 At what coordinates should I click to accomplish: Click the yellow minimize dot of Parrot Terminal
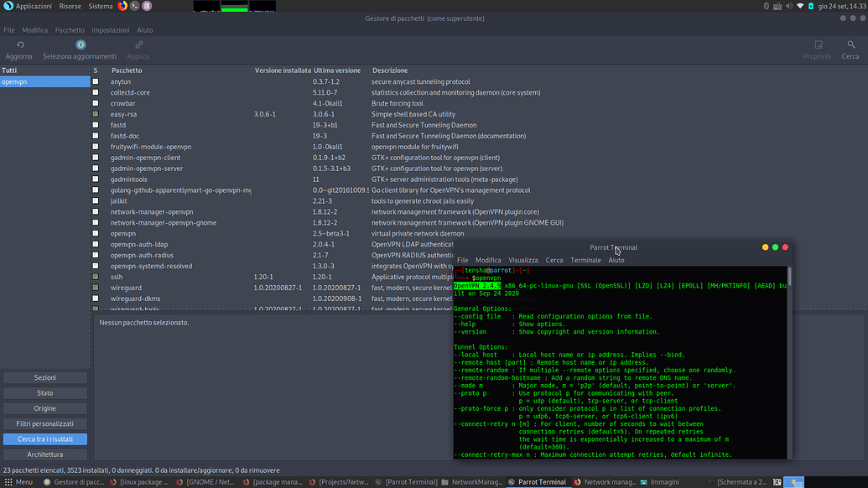click(765, 247)
